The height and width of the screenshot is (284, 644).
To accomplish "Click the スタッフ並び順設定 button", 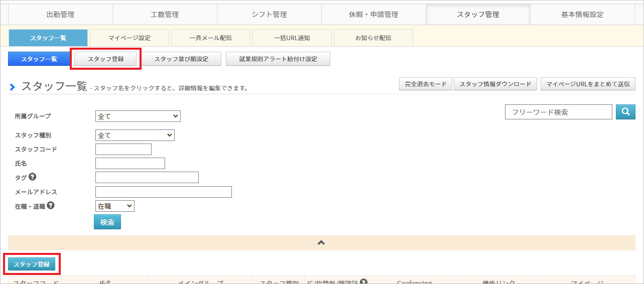I will click(x=181, y=59).
